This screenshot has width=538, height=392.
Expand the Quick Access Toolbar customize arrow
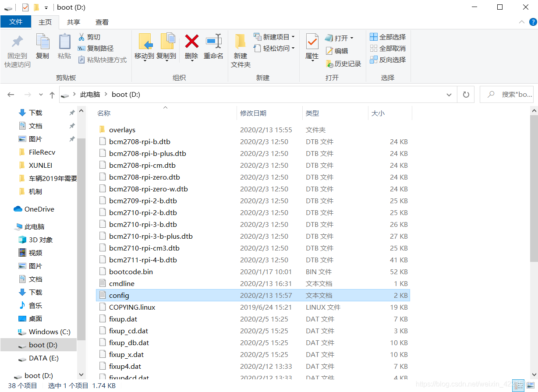coord(46,8)
